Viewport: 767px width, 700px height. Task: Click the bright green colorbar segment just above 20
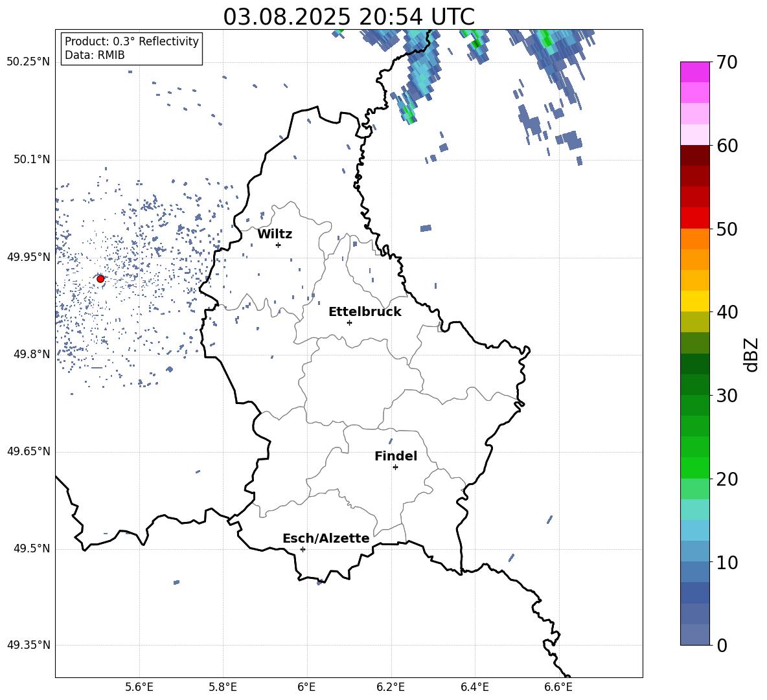pos(694,468)
